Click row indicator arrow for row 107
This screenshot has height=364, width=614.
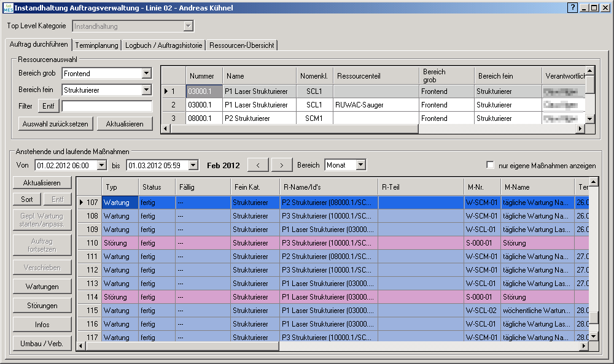(x=82, y=202)
